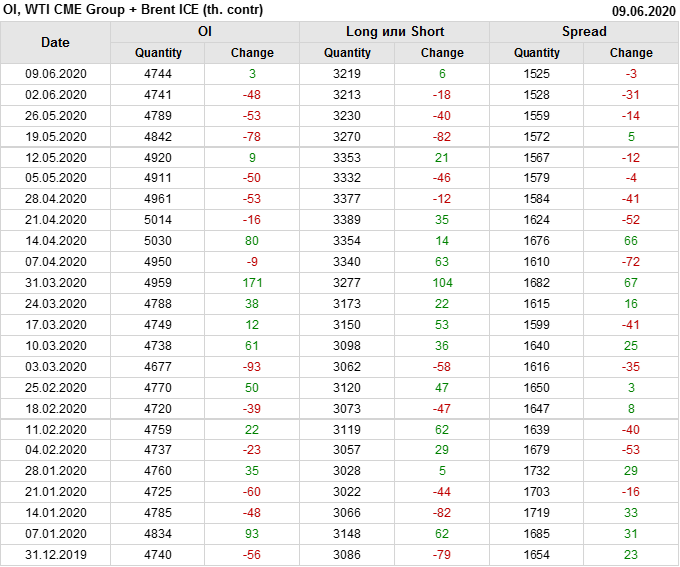Screen dimensions: 680x567
Task: Select the OI group header
Action: [204, 31]
